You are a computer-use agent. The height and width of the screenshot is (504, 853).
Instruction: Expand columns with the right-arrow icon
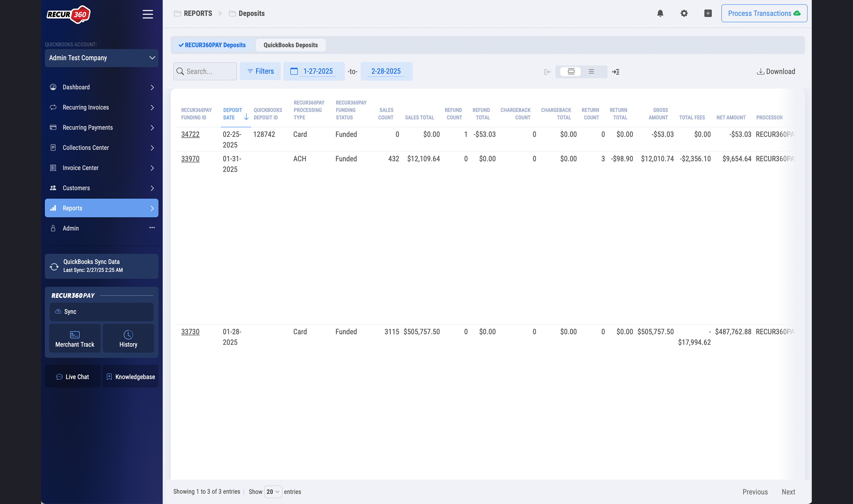(615, 72)
